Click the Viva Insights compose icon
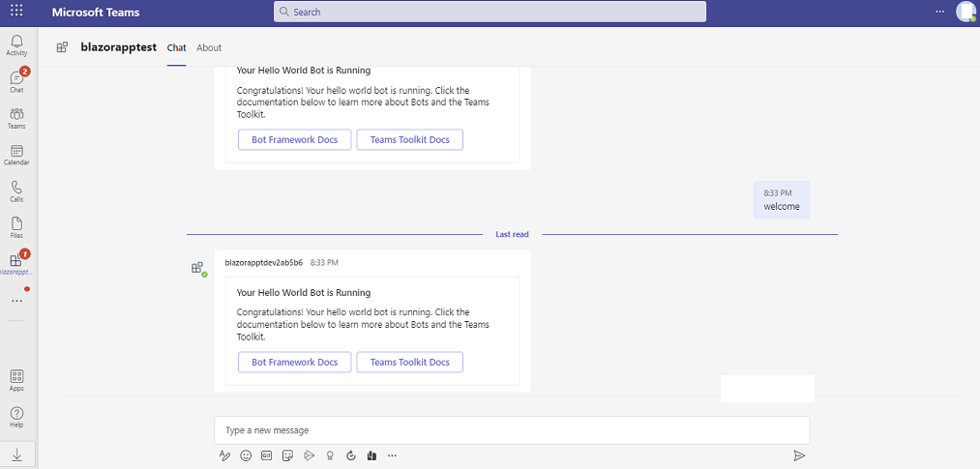The image size is (980, 469). [371, 455]
